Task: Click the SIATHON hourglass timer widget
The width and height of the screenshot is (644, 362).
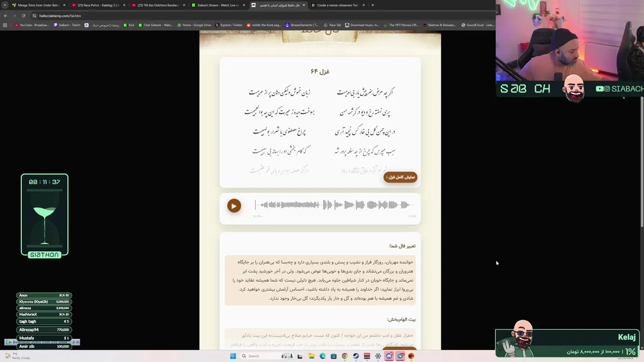Action: tap(44, 216)
